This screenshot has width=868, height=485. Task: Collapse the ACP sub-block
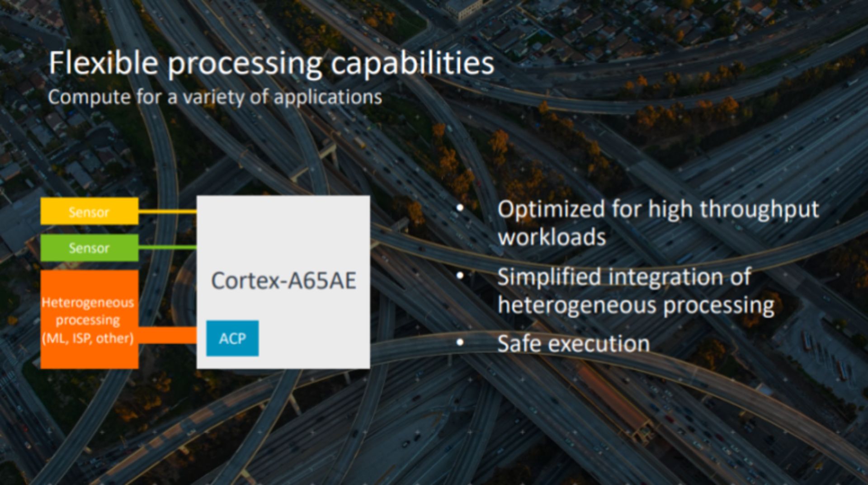pyautogui.click(x=232, y=338)
